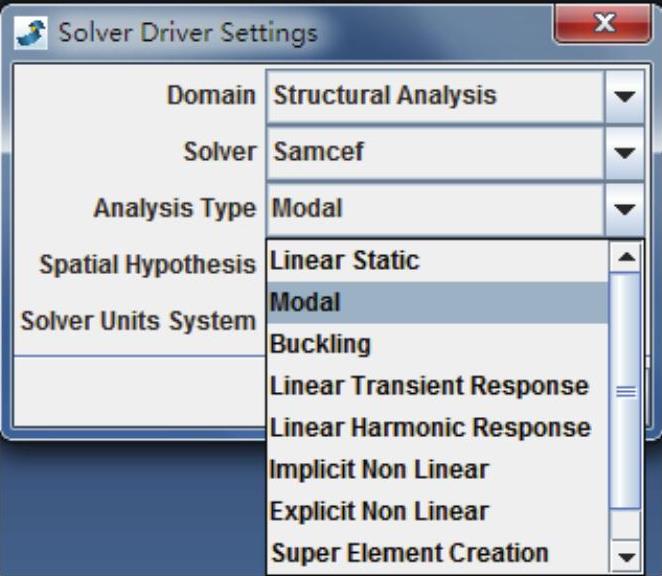Collapse the Analysis Type dropdown arrow
This screenshot has height=576, width=662.
point(625,210)
